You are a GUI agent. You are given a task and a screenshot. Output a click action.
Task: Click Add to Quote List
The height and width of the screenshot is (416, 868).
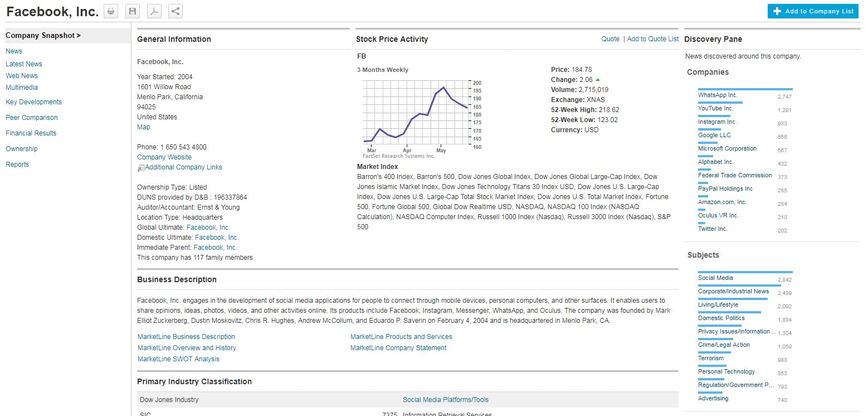(652, 39)
